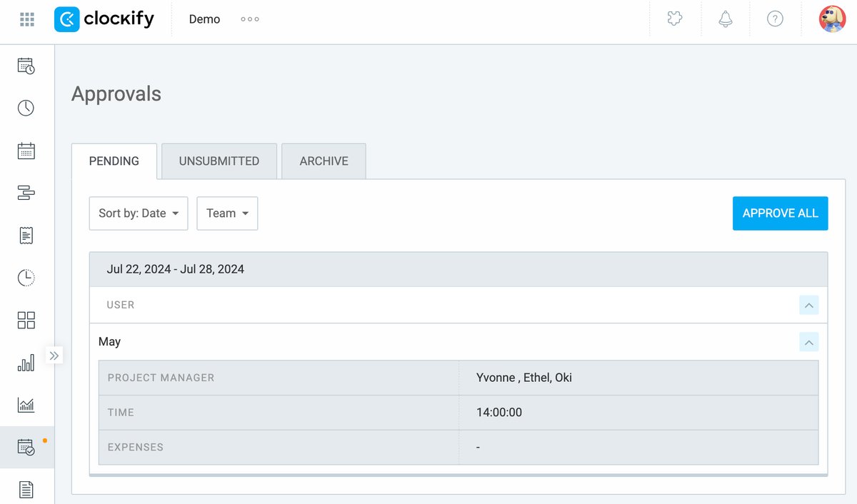Collapse May's details with chevron

pyautogui.click(x=809, y=342)
